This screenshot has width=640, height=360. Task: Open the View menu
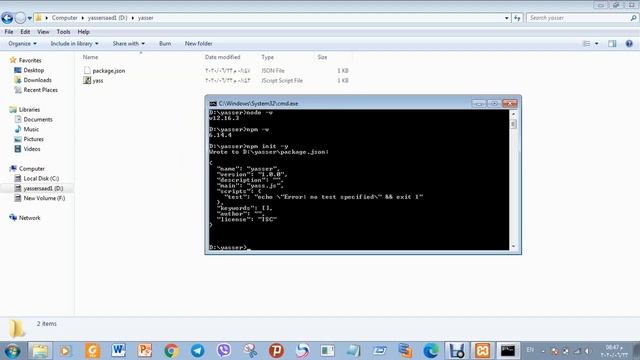43,31
